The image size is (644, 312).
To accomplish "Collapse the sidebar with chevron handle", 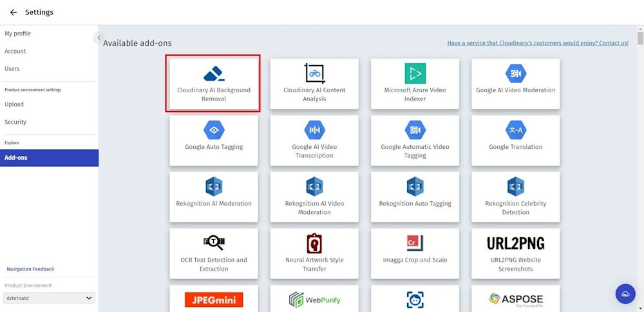I will coord(99,38).
